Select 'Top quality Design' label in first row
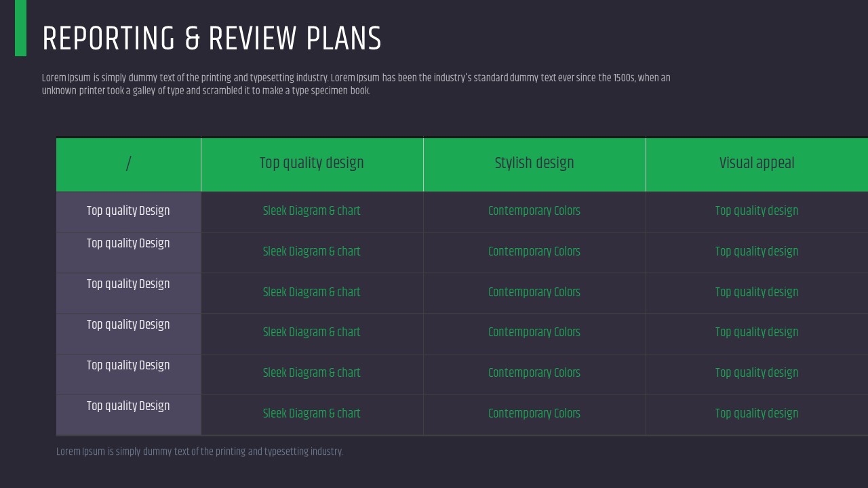The width and height of the screenshot is (868, 488). pos(128,211)
